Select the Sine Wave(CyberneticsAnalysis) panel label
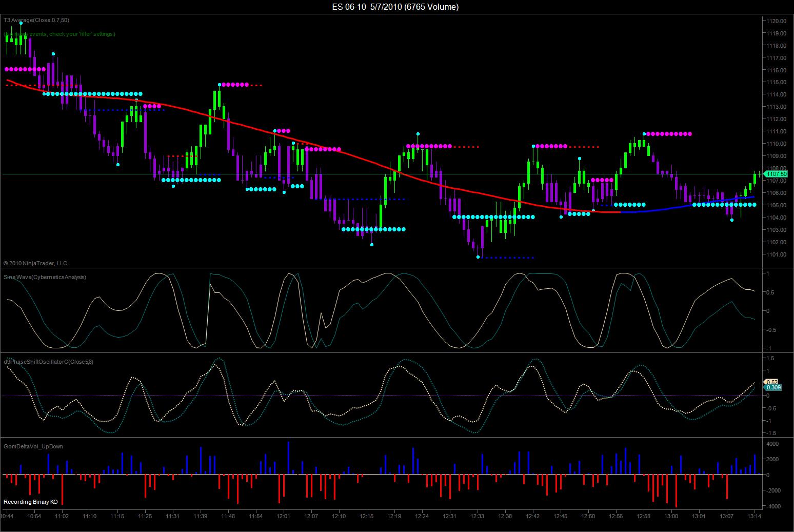Viewport: 794px width, 532px height. (x=45, y=277)
